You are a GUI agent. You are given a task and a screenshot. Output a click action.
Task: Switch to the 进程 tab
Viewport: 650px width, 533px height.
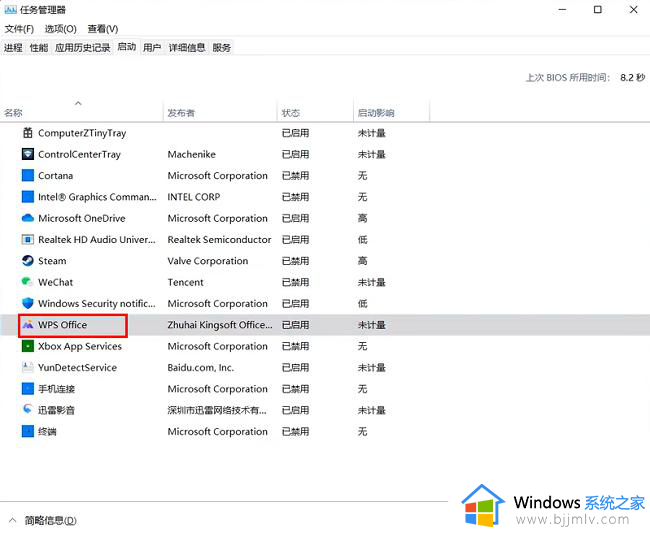tap(13, 48)
